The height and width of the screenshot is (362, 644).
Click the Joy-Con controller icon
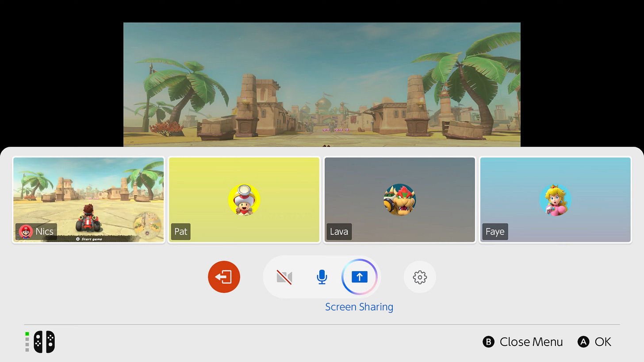tap(44, 342)
